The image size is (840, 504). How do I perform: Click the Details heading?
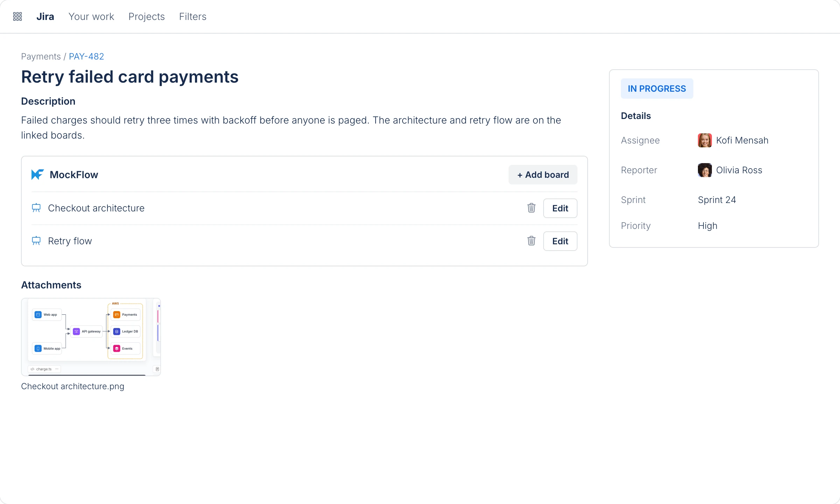[636, 116]
